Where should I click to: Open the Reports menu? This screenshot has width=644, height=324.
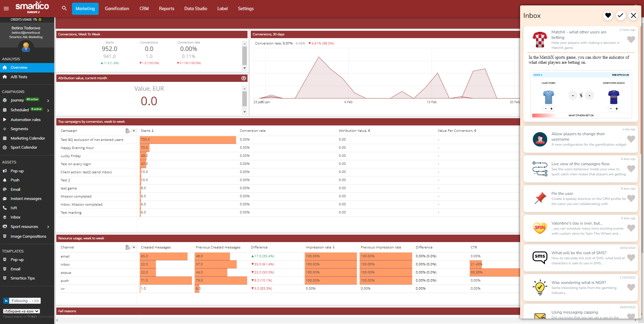click(167, 8)
